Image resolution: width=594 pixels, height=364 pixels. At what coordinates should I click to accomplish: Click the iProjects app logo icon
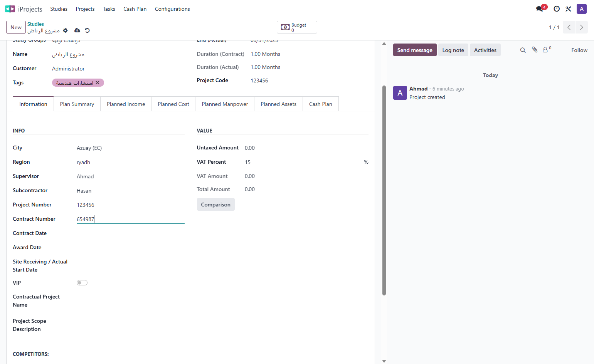[10, 9]
